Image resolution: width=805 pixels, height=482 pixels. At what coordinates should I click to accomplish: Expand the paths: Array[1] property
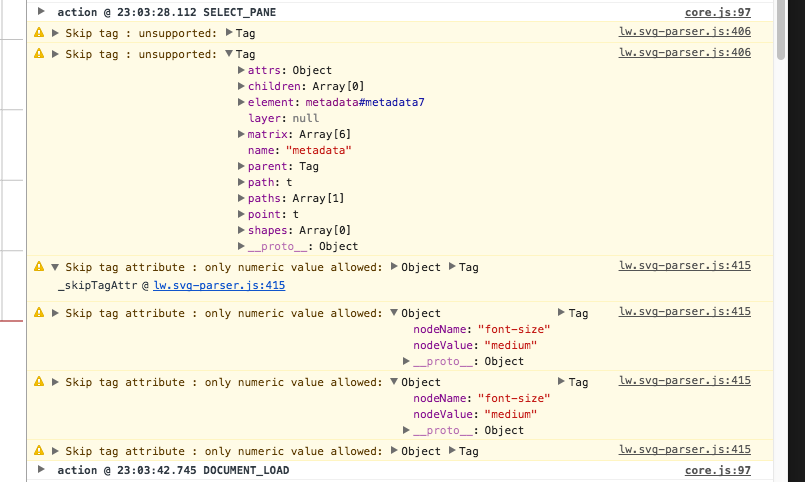pyautogui.click(x=241, y=199)
